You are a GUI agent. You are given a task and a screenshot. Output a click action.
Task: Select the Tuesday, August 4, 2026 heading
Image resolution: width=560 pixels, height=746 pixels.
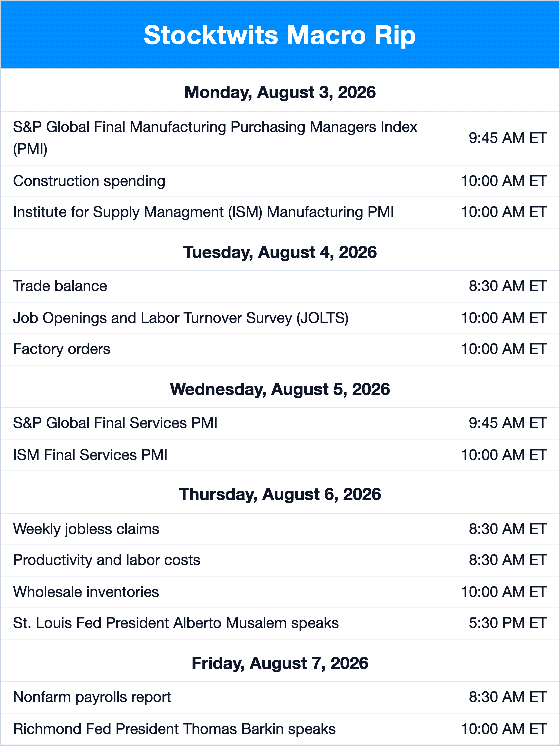280,252
